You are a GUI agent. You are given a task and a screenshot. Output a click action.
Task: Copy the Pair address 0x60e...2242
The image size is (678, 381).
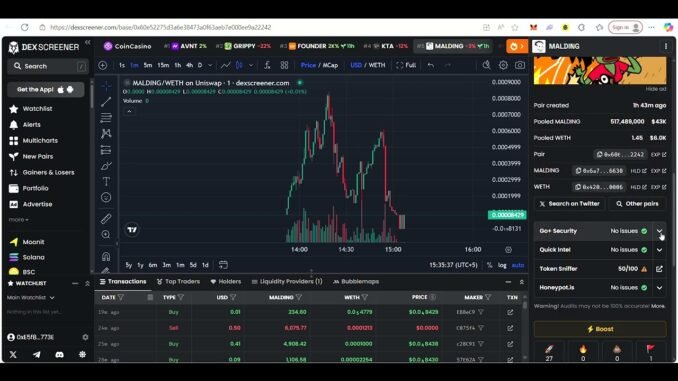click(620, 154)
